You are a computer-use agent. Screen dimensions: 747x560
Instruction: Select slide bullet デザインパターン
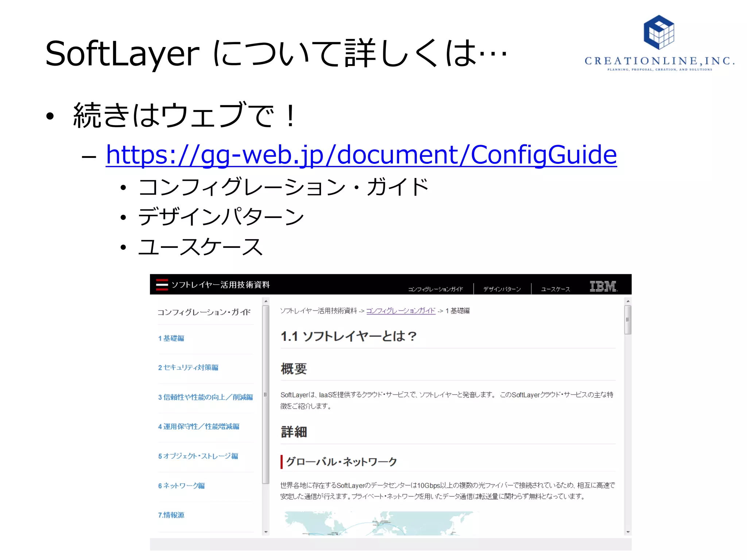221,217
